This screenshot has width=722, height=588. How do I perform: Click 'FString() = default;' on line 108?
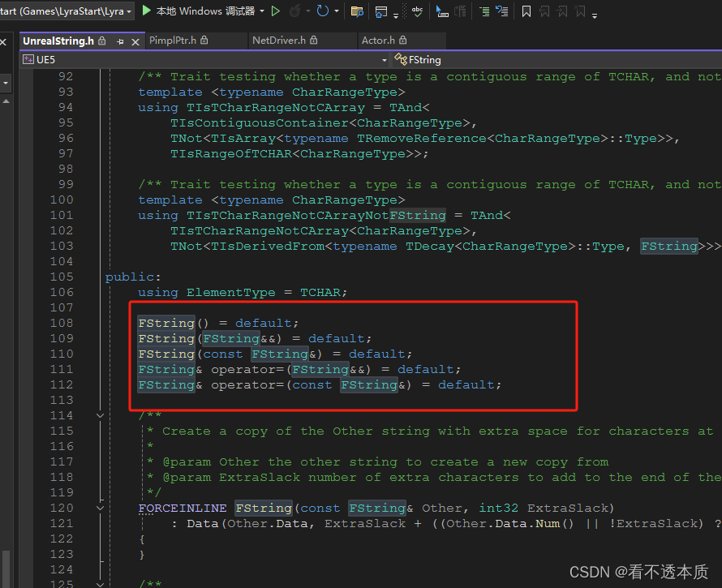click(x=218, y=323)
